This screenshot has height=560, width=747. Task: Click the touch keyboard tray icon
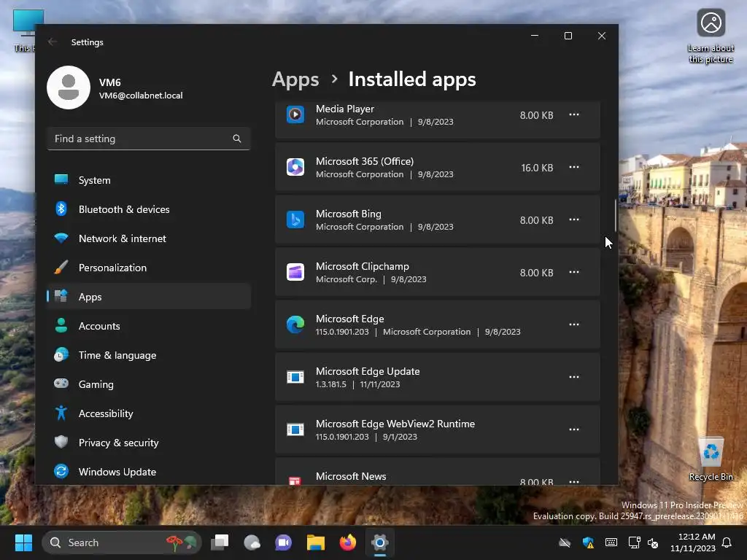[x=611, y=542]
